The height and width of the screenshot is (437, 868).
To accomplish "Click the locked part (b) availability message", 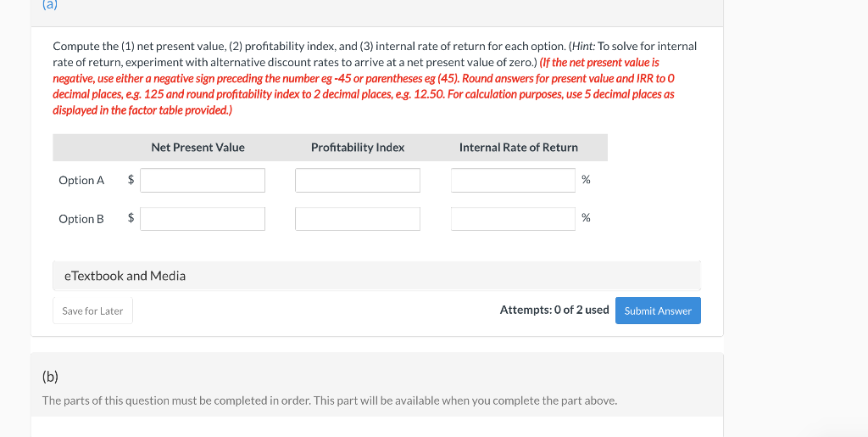I will 330,401.
